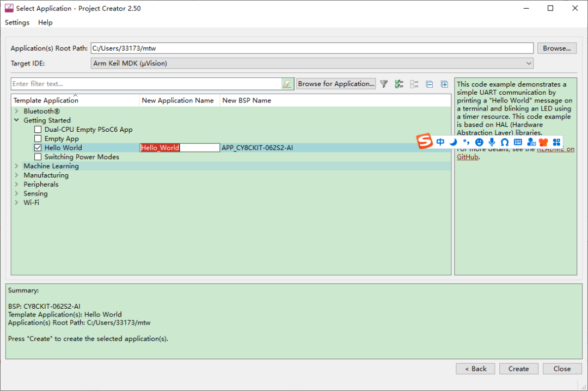
Task: Expand the Sensing category
Action: pyautogui.click(x=16, y=193)
